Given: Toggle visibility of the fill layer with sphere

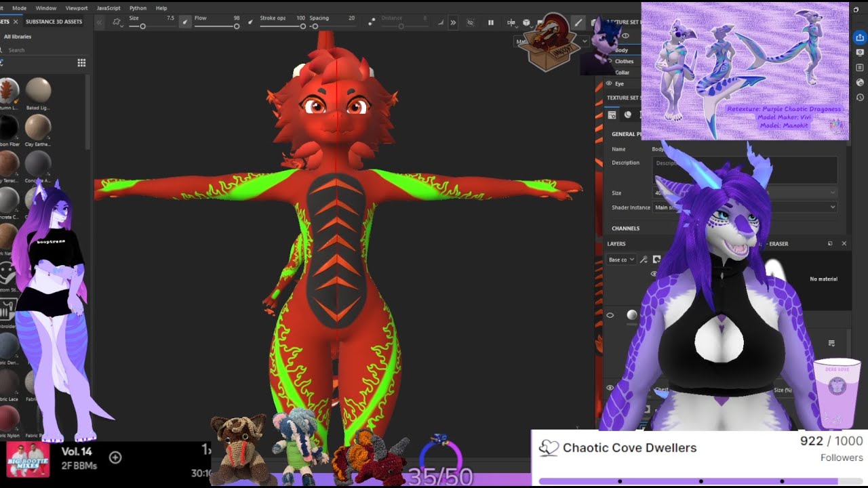Looking at the screenshot, I should (610, 315).
